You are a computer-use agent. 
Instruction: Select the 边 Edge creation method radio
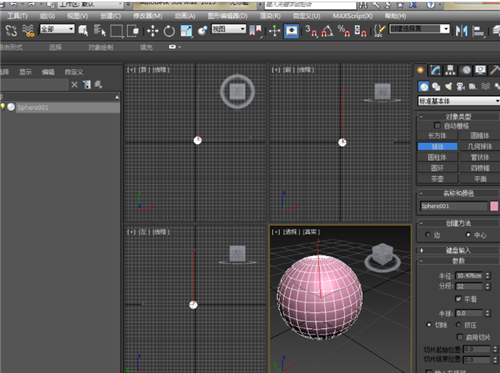428,235
